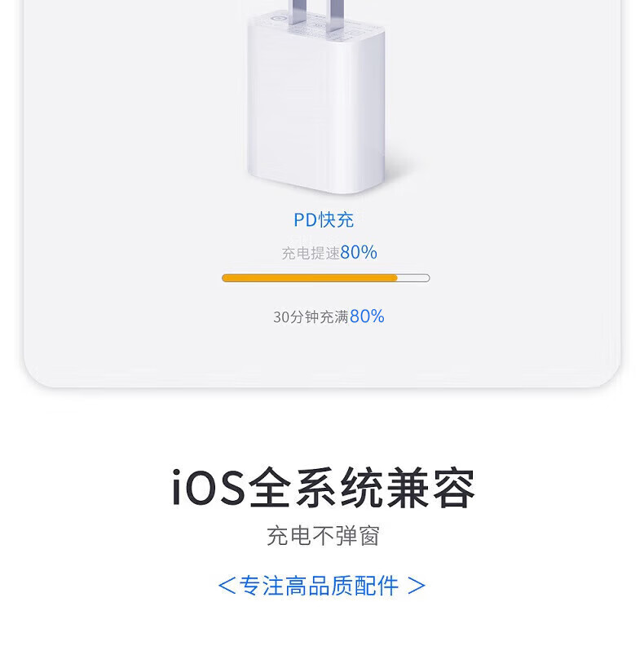Click the unfilled end of progress bar
Image resolution: width=644 pixels, height=664 pixels.
coord(413,278)
